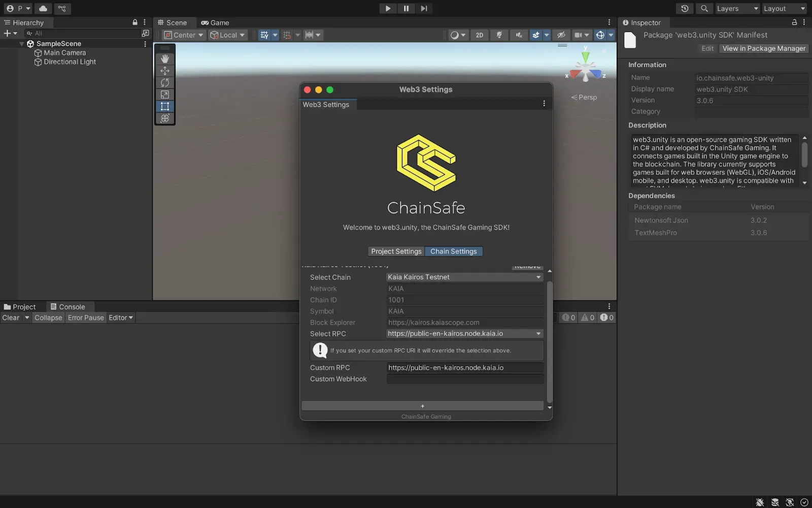Click View in Package Manager button

pos(764,49)
